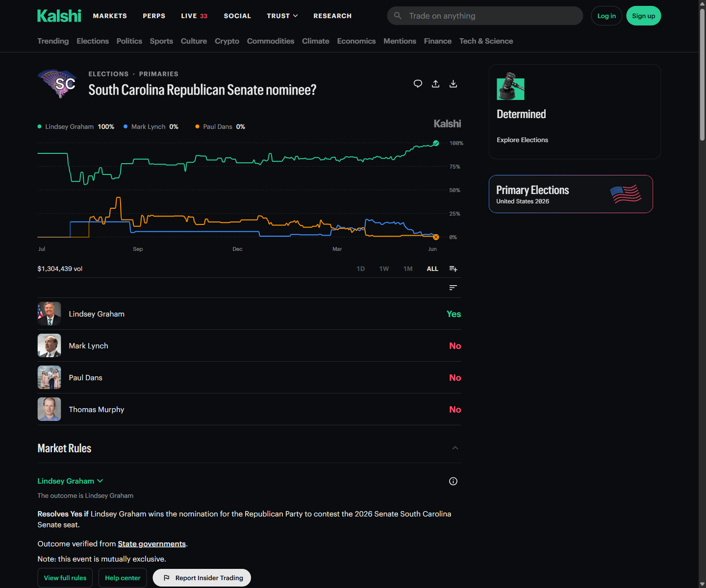The image size is (706, 588).
Task: Switch to the Culture category tab
Action: [x=194, y=41]
